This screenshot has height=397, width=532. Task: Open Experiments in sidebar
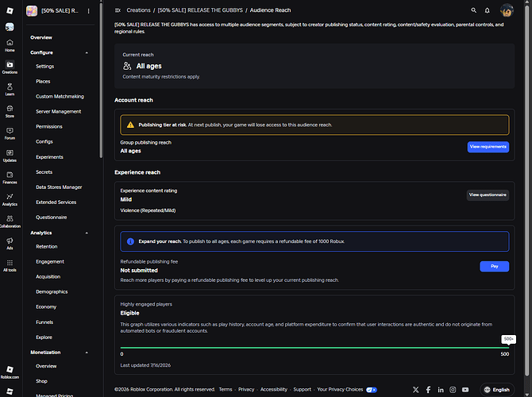(49, 156)
